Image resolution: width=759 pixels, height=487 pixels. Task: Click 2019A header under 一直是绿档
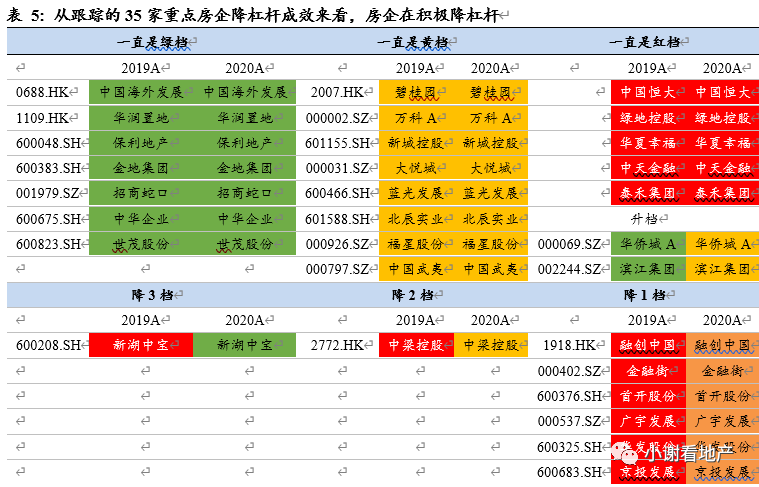pos(140,68)
